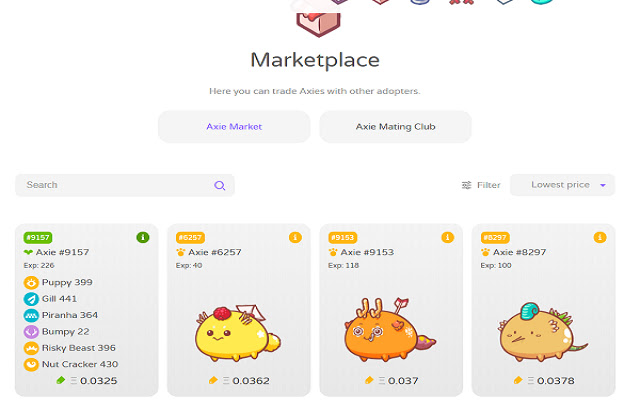The image size is (640, 400).
Task: Open the Axie #8297 title link
Action: 519,252
